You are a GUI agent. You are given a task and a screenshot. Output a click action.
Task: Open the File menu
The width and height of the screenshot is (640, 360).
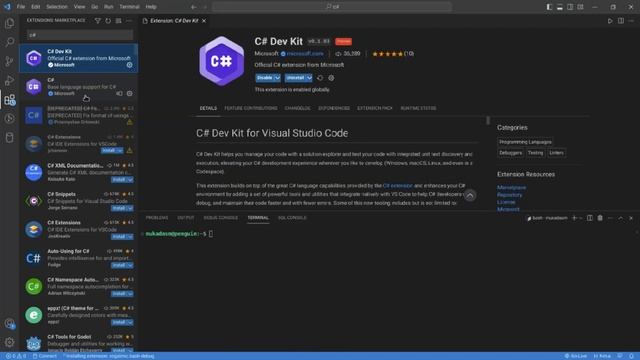point(21,7)
